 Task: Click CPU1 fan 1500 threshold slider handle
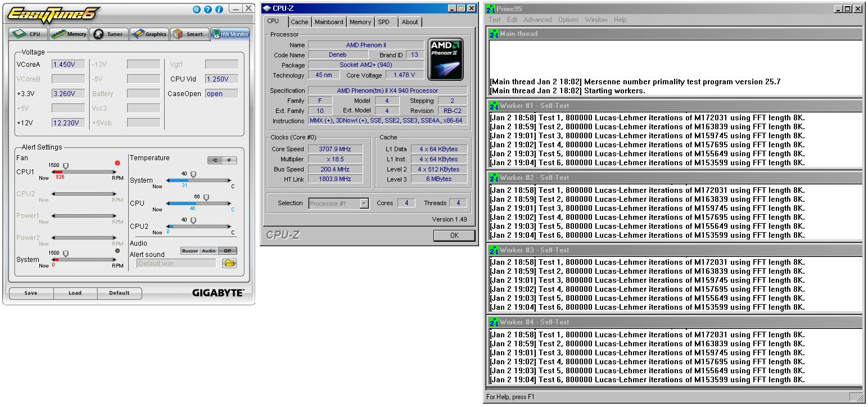[x=66, y=166]
